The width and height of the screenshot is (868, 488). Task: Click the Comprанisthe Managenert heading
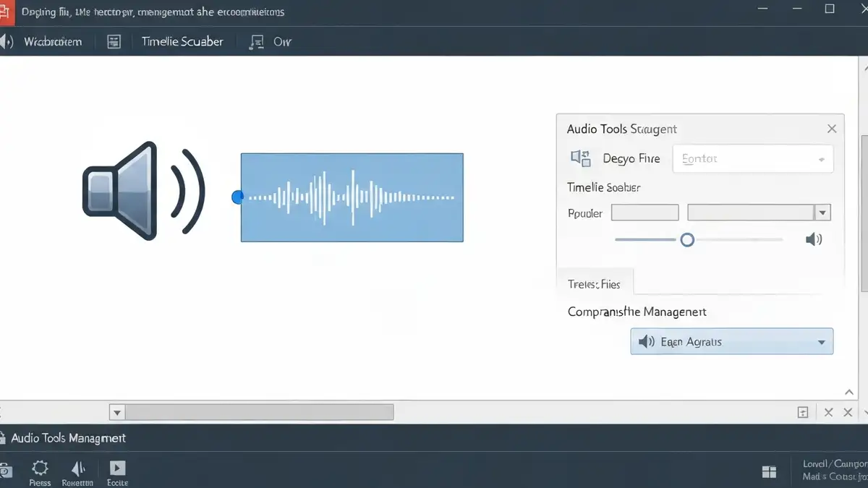(637, 312)
